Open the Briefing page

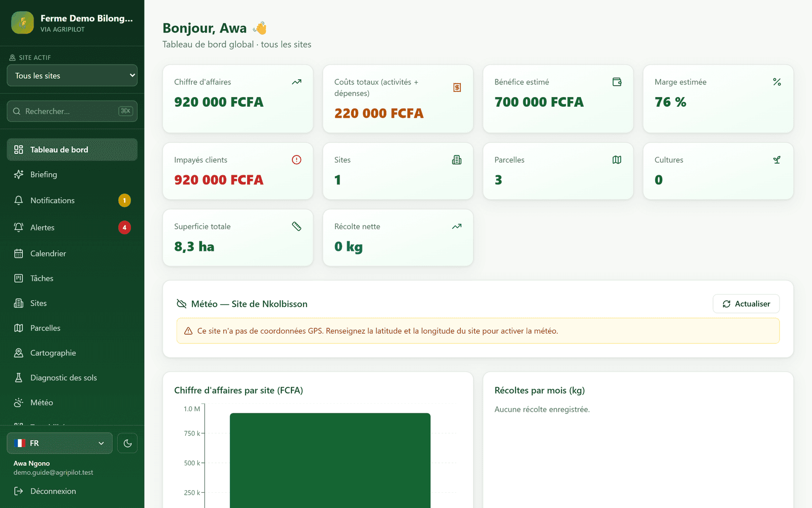coord(72,175)
